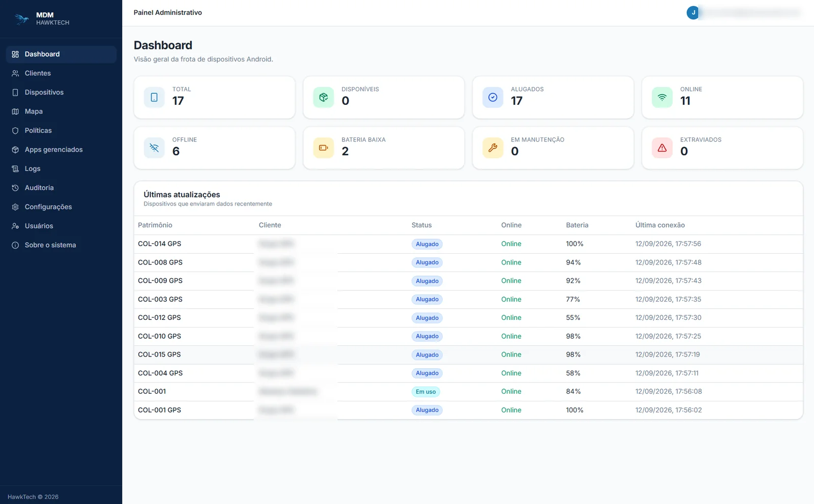Click the Bateria Baixa card battery icon

tap(324, 148)
